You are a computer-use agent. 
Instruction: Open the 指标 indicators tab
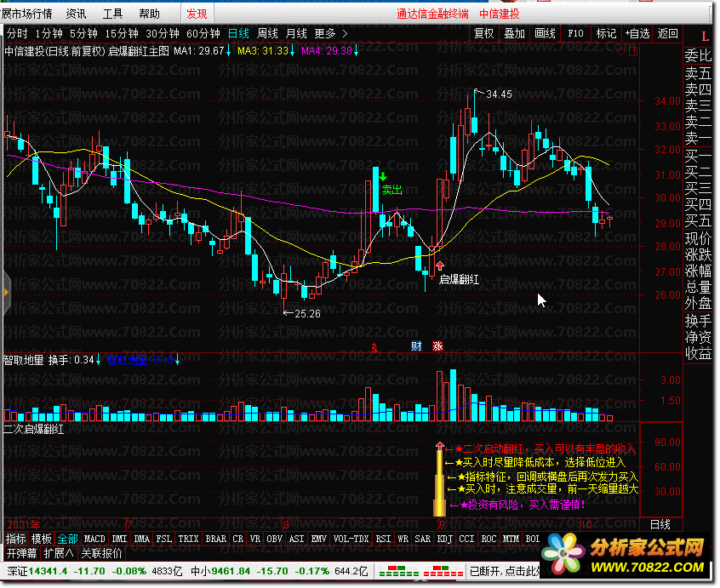pos(15,539)
